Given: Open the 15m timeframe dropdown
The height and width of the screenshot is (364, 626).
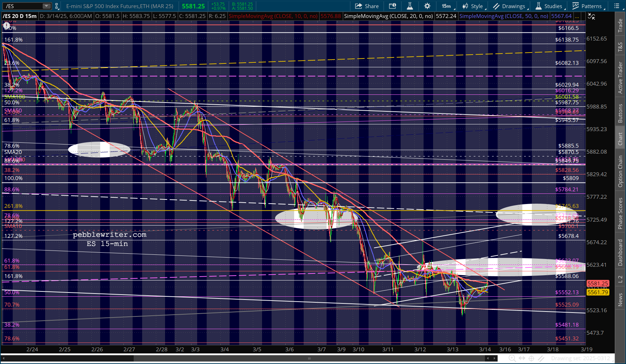Looking at the screenshot, I should [447, 6].
